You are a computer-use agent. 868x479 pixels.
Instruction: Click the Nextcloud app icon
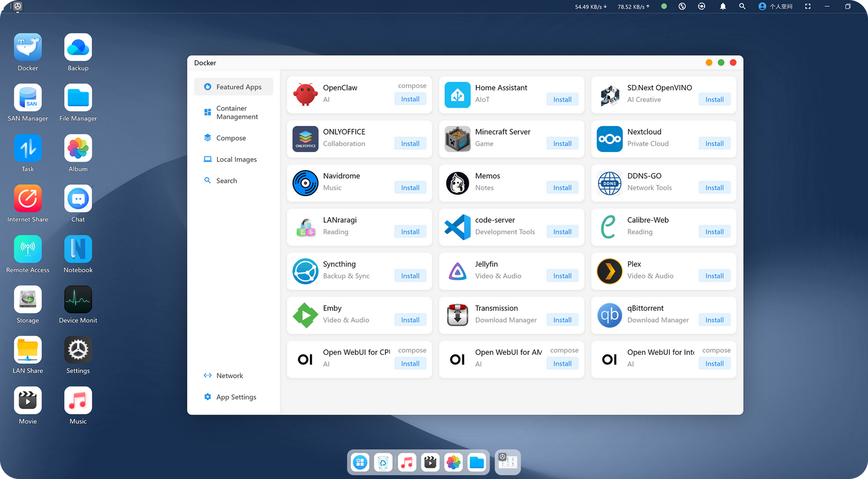point(609,139)
